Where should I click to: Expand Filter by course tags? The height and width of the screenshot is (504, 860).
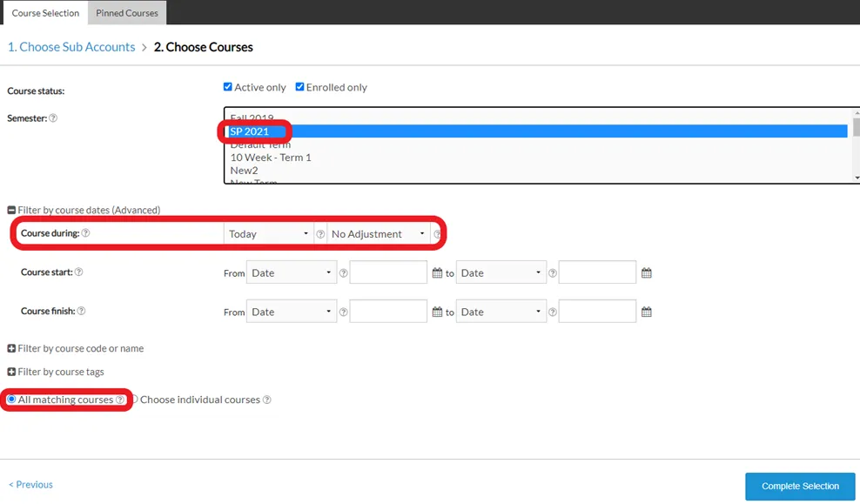click(11, 372)
